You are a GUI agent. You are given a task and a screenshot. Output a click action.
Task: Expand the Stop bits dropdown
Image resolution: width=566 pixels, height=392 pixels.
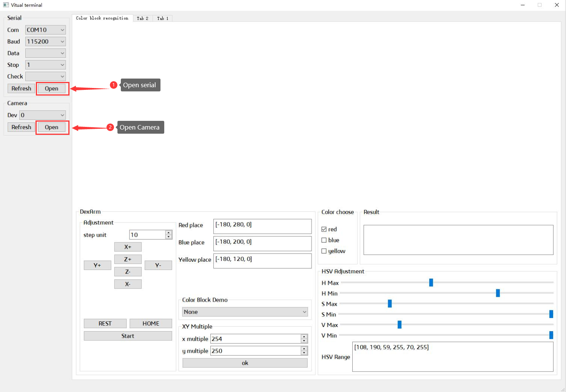point(45,65)
